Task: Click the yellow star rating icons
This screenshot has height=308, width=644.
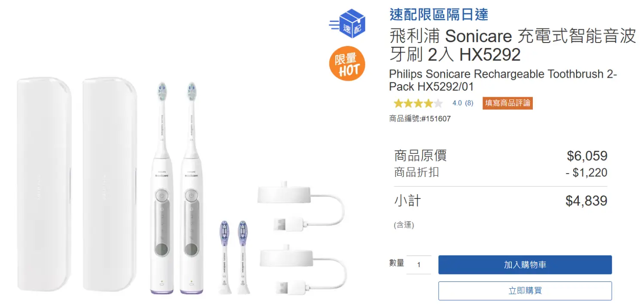Action: click(418, 103)
